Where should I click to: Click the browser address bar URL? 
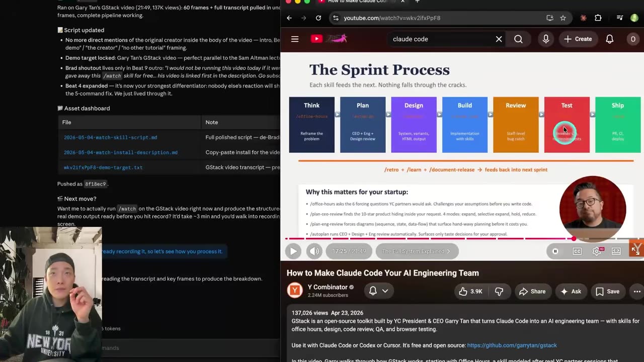[x=392, y=18]
